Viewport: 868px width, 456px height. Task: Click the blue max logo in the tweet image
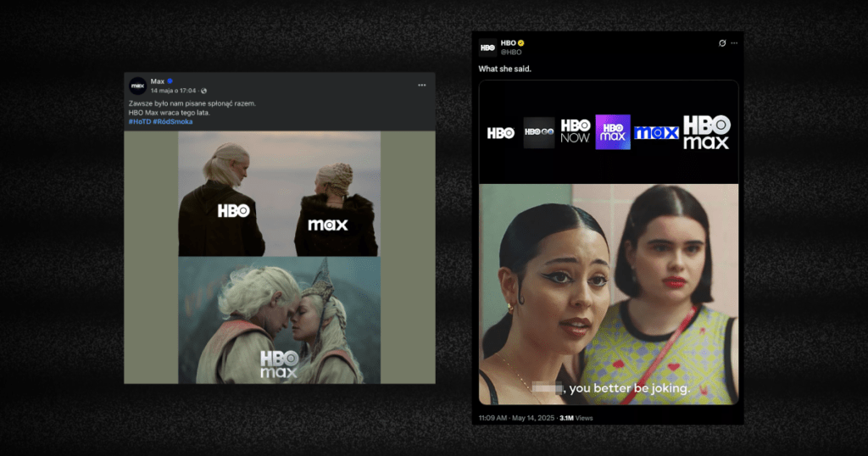click(x=657, y=133)
